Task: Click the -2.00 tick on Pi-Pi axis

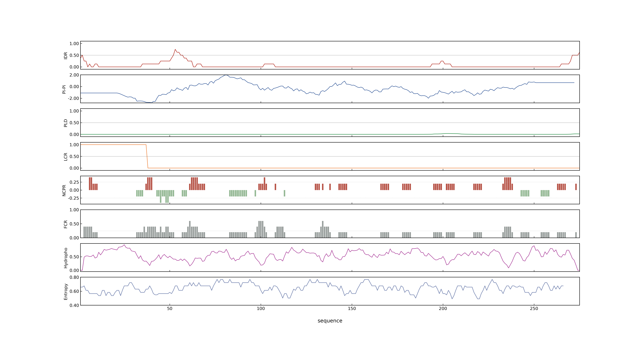Action: point(73,98)
